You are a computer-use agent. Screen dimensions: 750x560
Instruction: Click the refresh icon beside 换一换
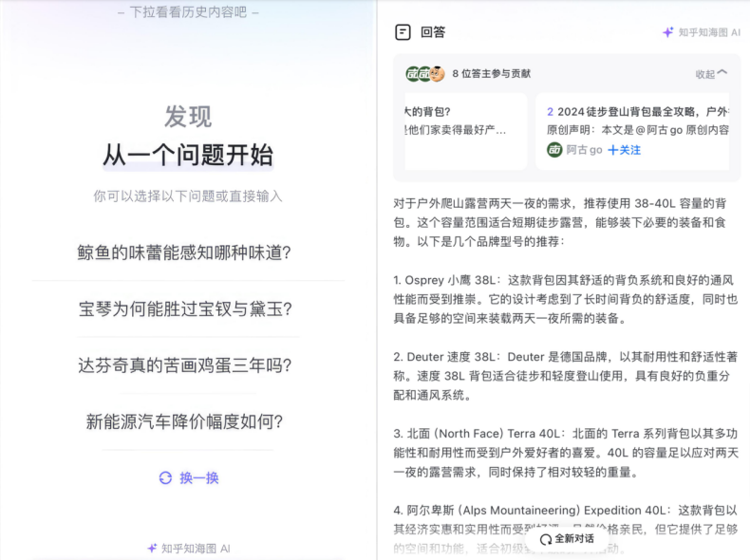(165, 477)
